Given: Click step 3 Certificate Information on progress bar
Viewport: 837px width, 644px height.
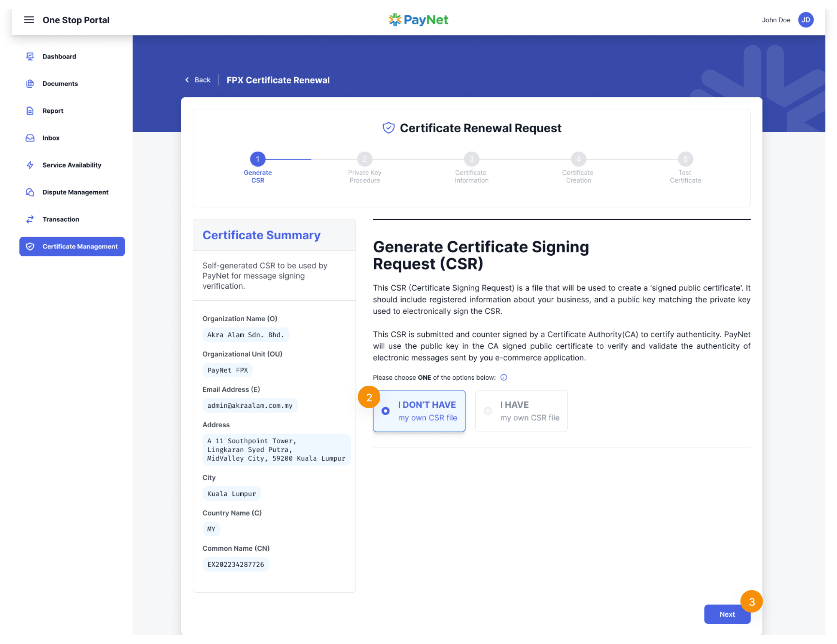Looking at the screenshot, I should pos(471,159).
